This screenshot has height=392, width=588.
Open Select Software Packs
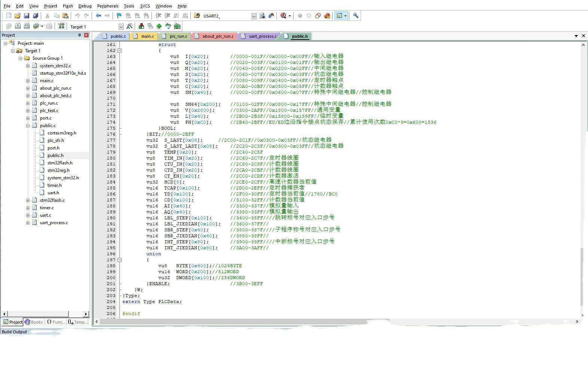tap(168, 26)
